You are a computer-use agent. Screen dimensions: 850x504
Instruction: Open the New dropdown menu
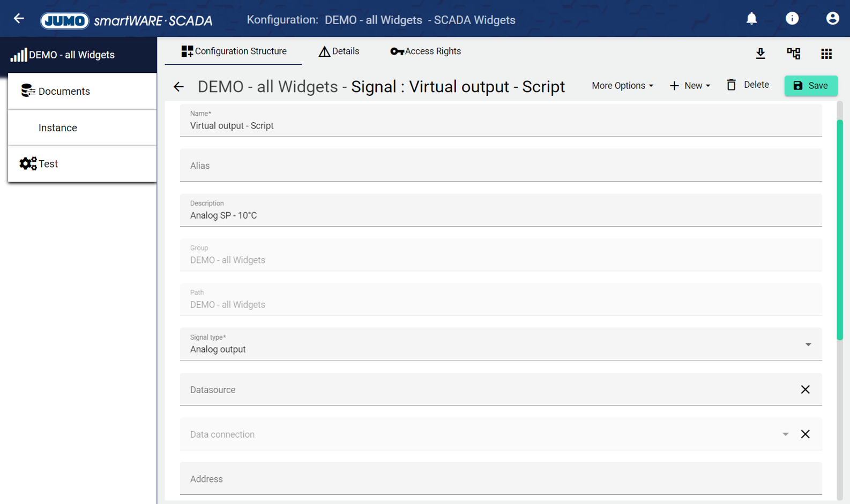[690, 86]
